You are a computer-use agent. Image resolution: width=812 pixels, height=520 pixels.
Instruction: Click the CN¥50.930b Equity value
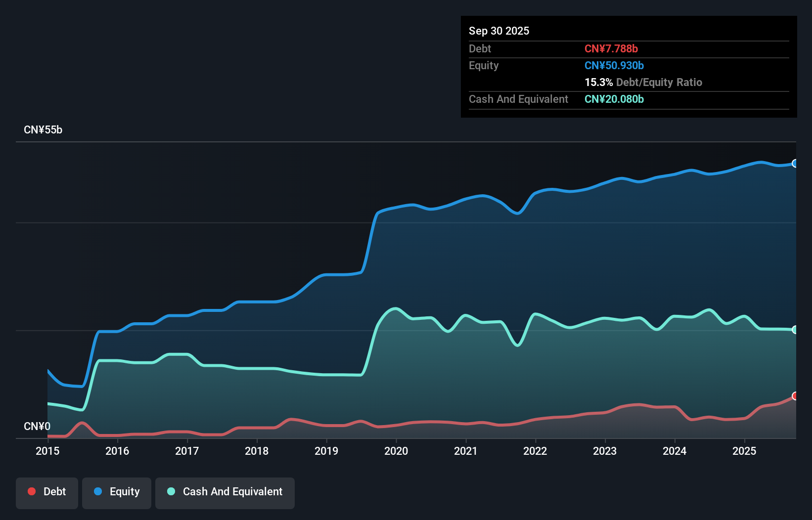614,65
